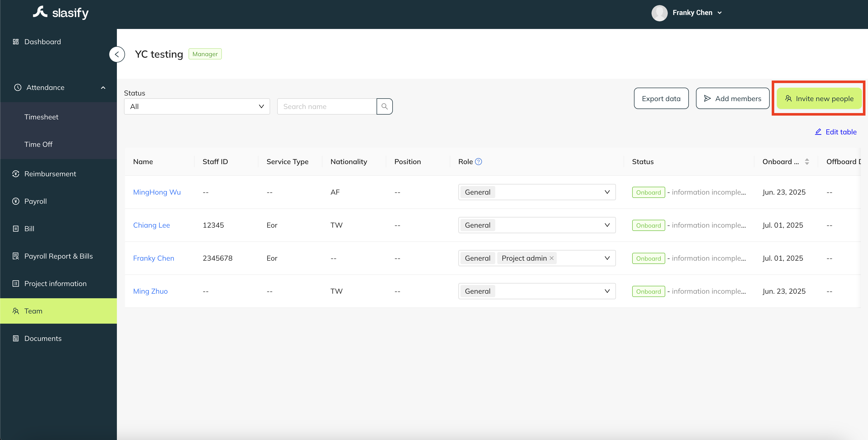This screenshot has height=440, width=868.
Task: Open MingHong Wu's profile link
Action: coord(157,192)
